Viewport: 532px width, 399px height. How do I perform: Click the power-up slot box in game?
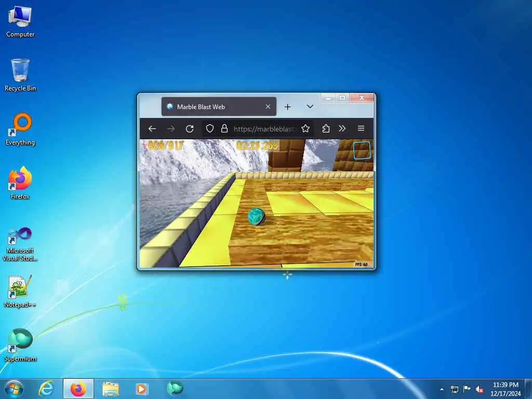362,150
